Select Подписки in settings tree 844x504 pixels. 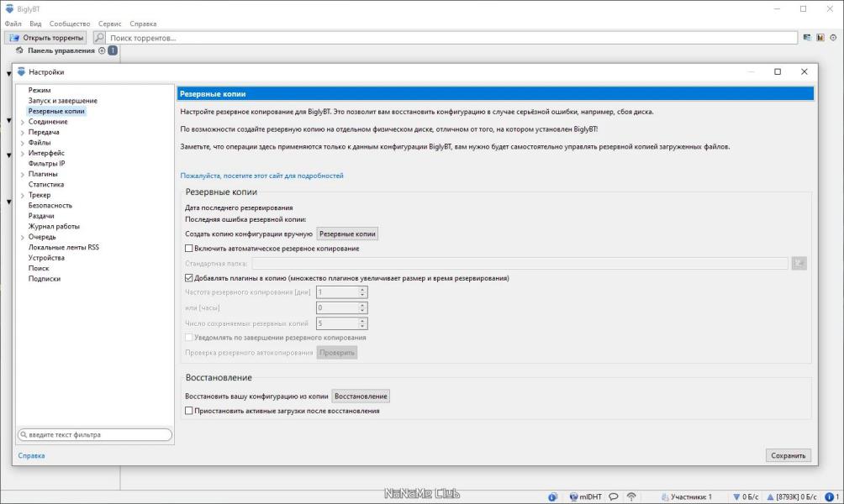click(45, 279)
